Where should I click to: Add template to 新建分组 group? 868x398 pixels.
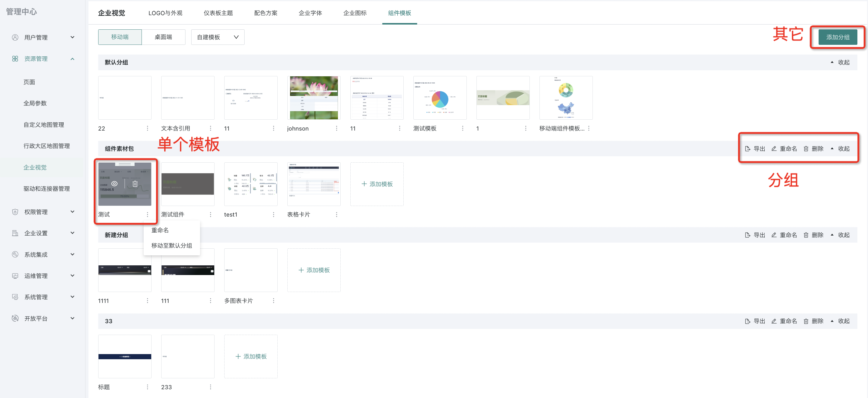[x=314, y=270]
